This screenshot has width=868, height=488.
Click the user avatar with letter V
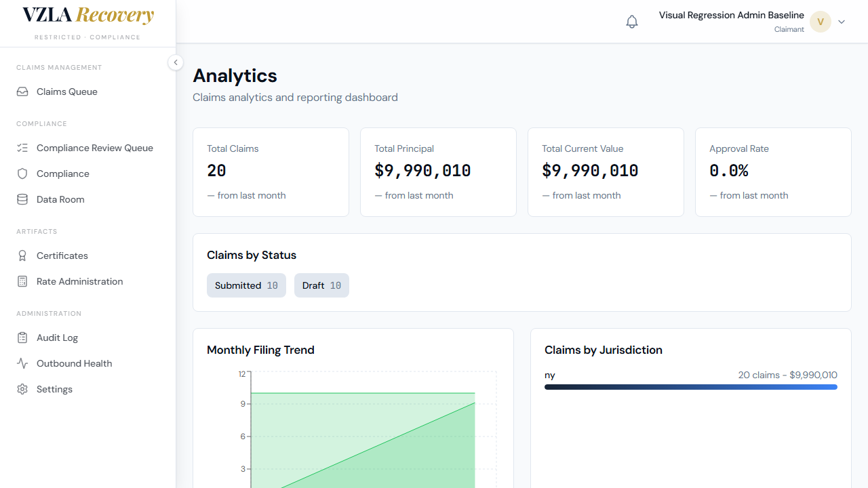821,22
